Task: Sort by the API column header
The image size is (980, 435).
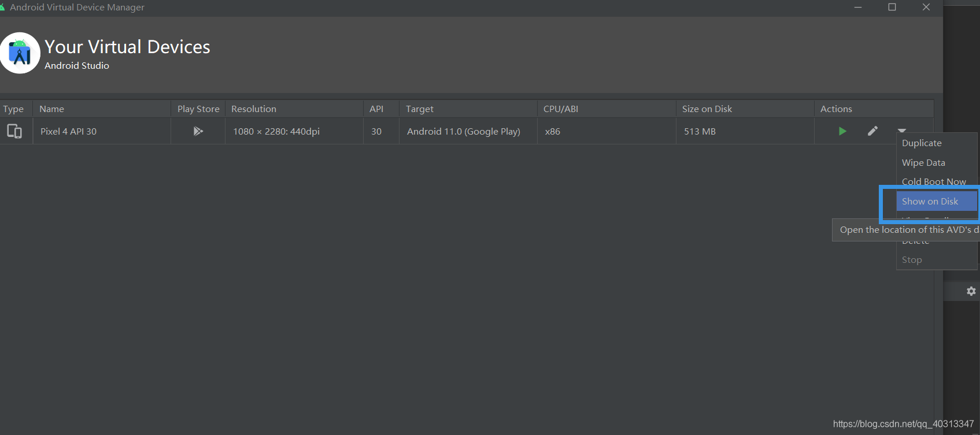Action: point(382,109)
